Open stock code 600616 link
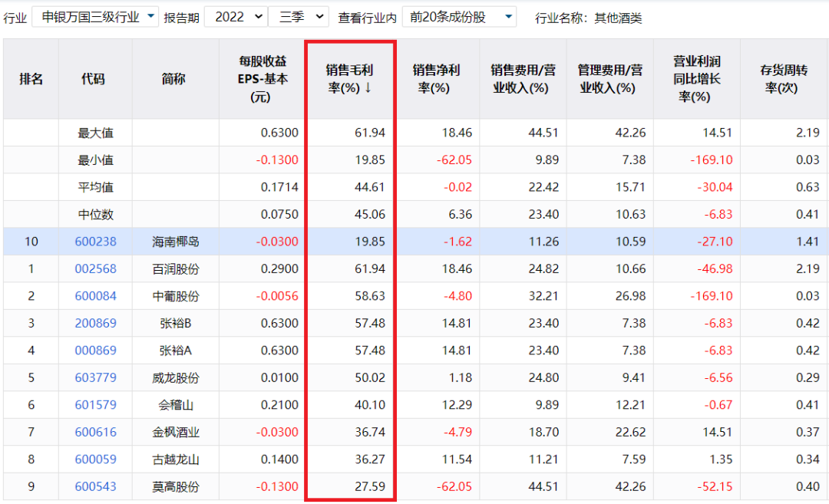 [96, 432]
